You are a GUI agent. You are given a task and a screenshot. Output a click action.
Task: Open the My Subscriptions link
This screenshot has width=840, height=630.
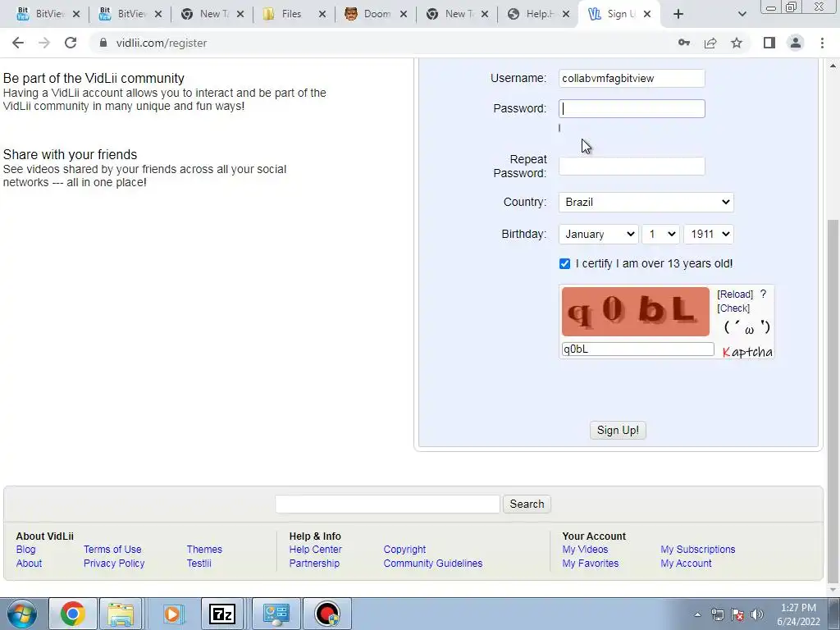point(697,549)
